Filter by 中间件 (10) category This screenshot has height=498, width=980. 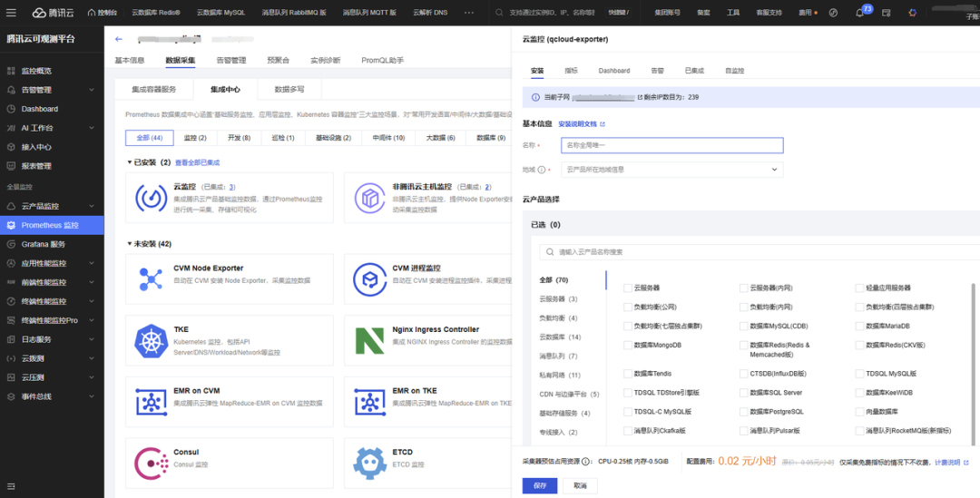[x=388, y=138]
